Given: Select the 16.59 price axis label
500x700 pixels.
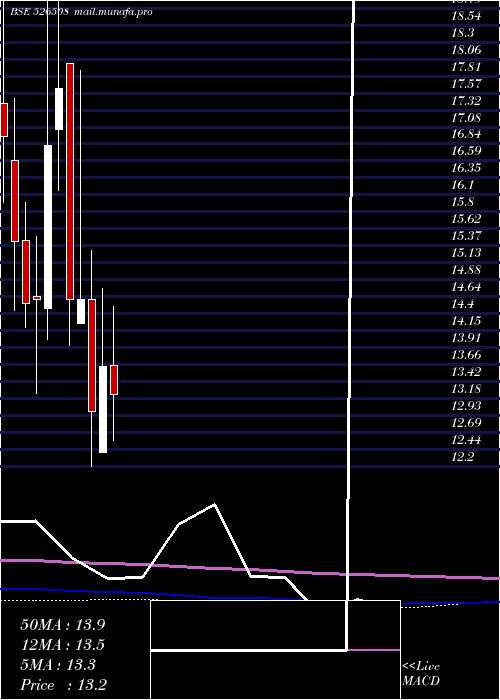Looking at the screenshot, I should pos(466,151).
